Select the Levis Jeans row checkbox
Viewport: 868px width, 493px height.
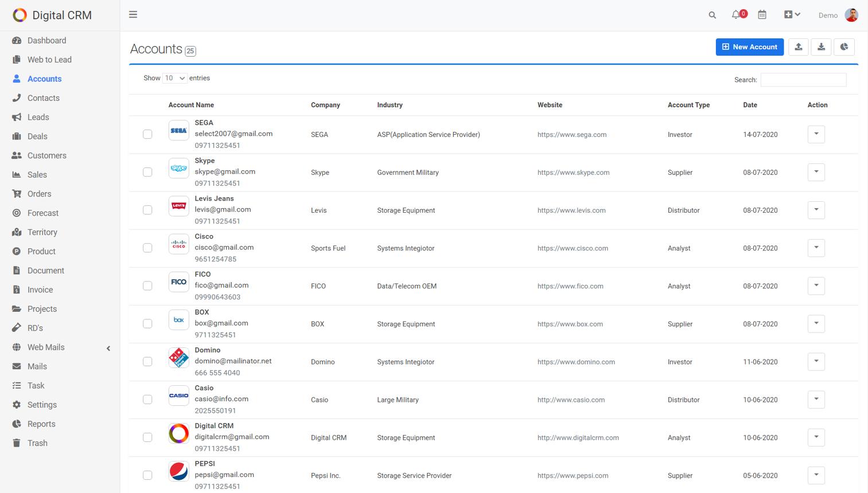point(147,210)
